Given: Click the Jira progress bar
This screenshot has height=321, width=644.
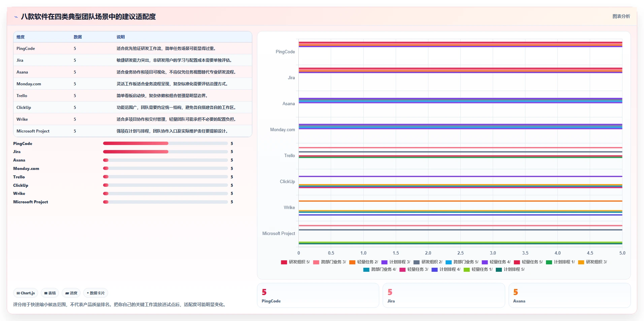Looking at the screenshot, I should pos(165,152).
